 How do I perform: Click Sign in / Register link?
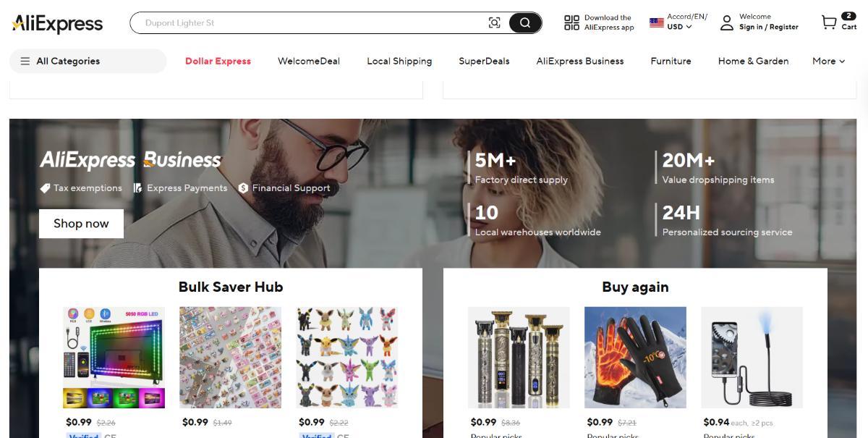pos(769,27)
